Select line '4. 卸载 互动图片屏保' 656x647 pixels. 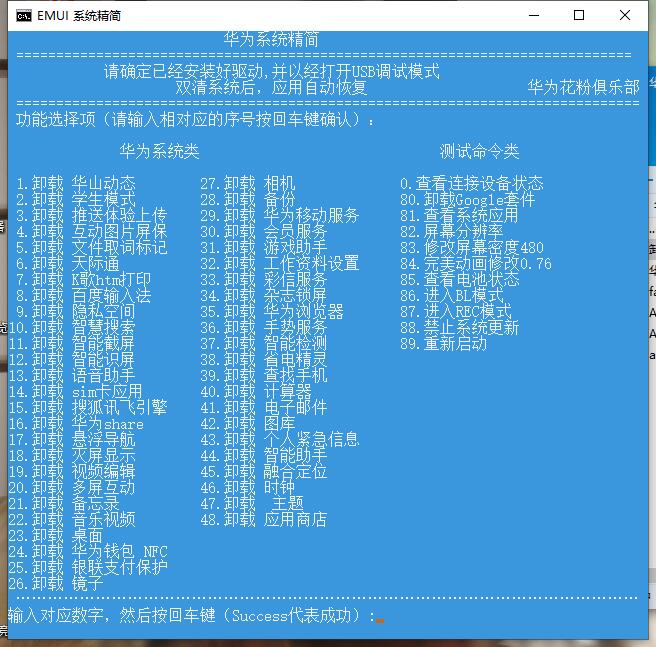pos(92,231)
